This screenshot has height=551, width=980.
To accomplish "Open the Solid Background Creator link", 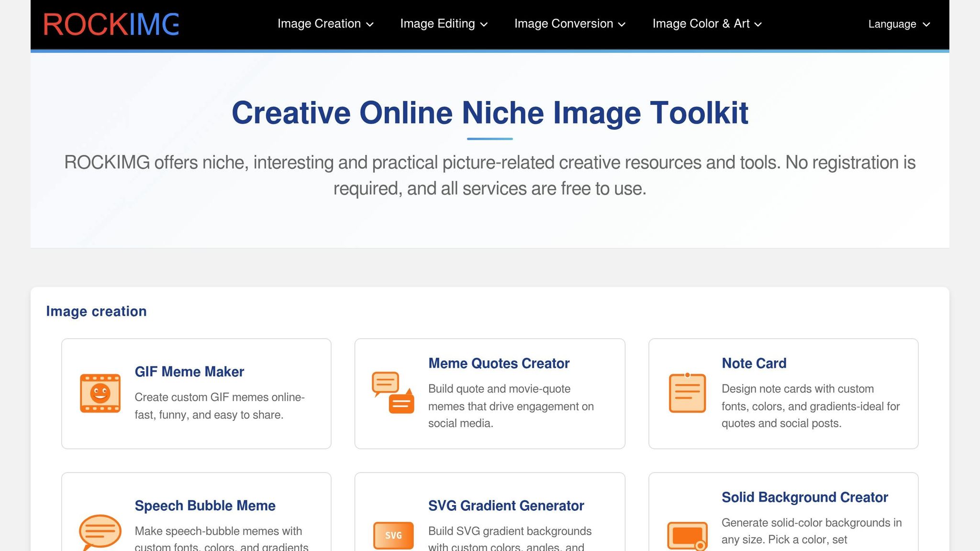I will click(x=805, y=497).
